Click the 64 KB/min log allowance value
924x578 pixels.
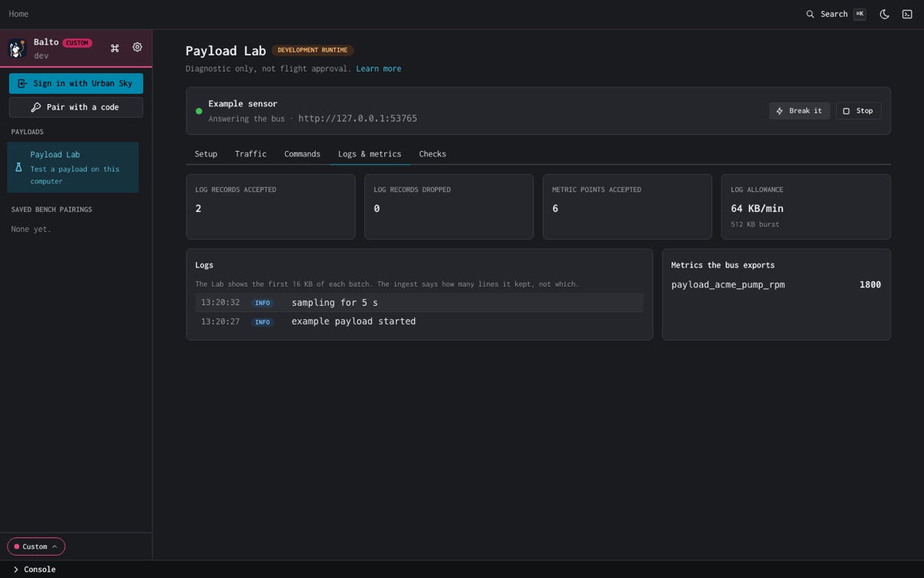pos(757,208)
